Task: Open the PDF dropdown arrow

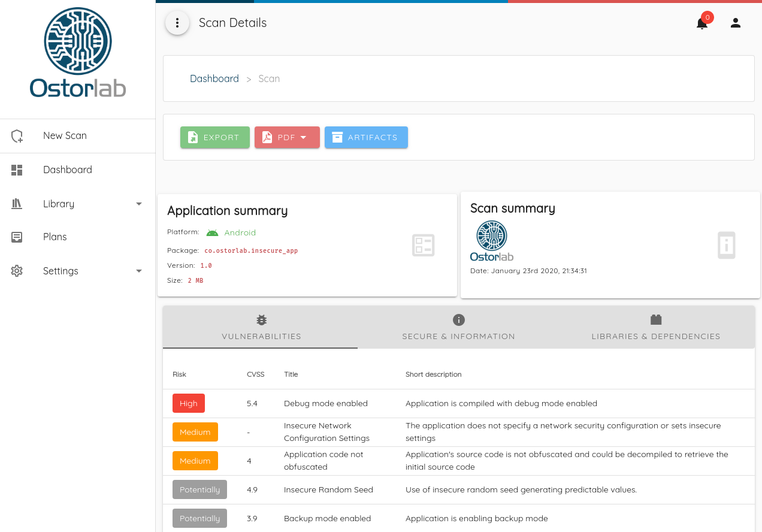Action: pyautogui.click(x=303, y=137)
